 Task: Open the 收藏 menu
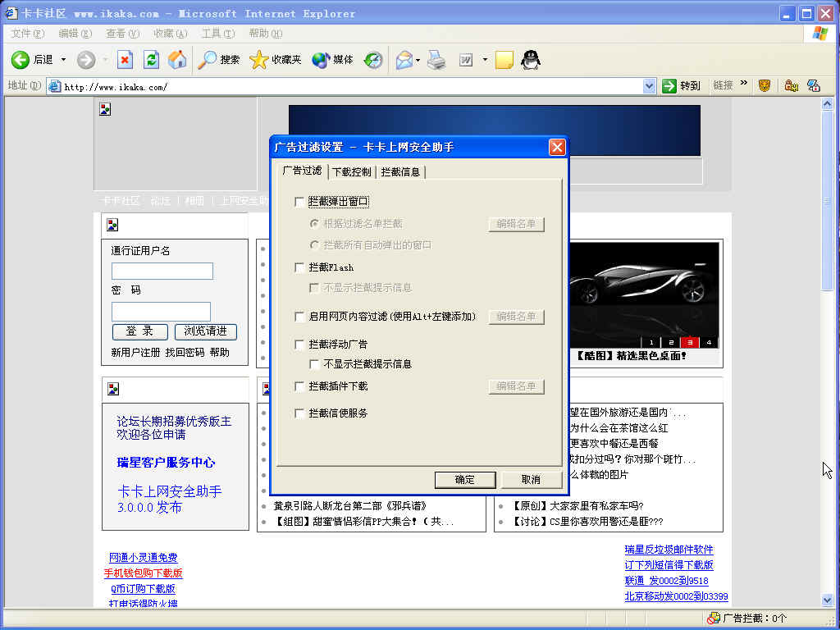(x=171, y=33)
